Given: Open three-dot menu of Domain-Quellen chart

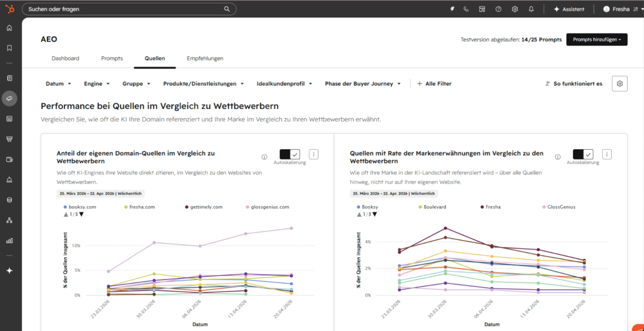Looking at the screenshot, I should tap(314, 154).
